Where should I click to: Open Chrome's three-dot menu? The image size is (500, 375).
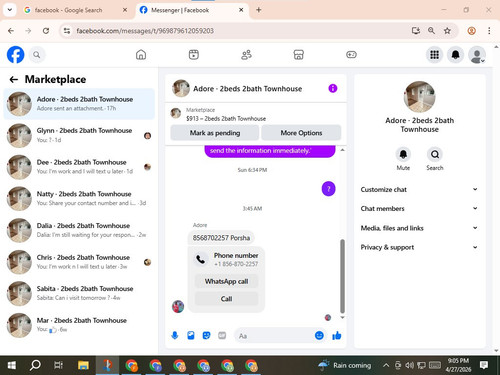(489, 31)
